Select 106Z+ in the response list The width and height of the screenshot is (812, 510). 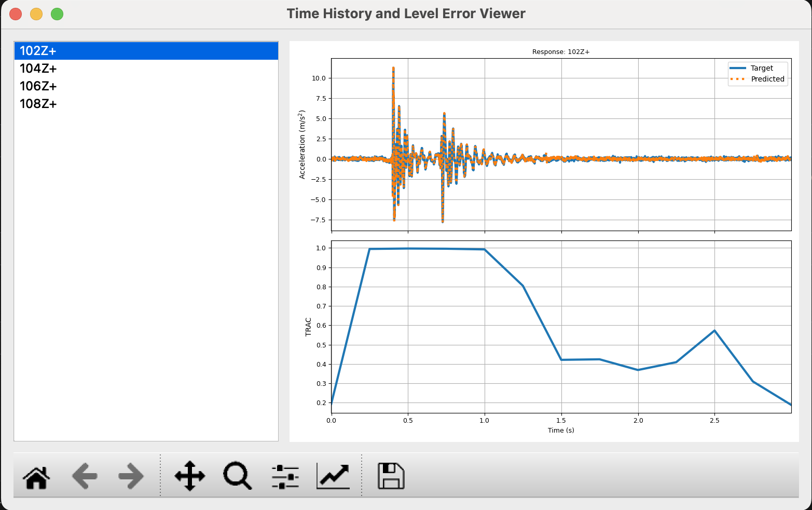click(146, 86)
